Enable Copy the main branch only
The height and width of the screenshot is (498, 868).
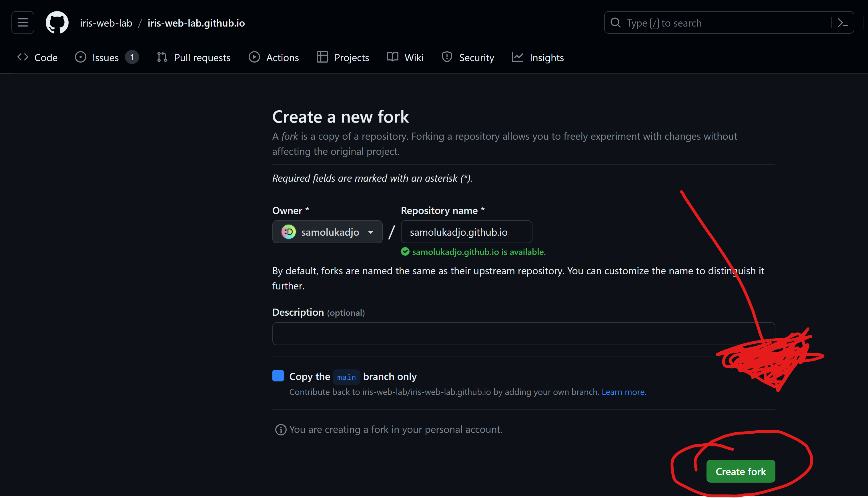tap(278, 375)
